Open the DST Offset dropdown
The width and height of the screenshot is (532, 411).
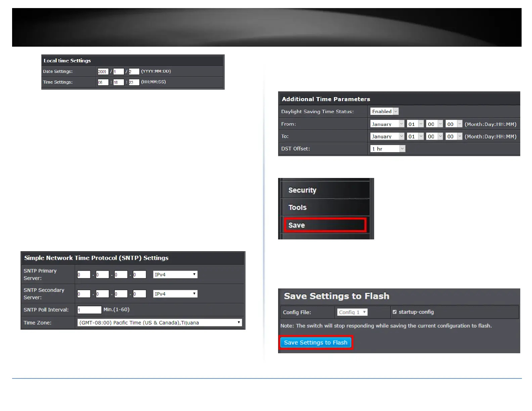pos(388,149)
